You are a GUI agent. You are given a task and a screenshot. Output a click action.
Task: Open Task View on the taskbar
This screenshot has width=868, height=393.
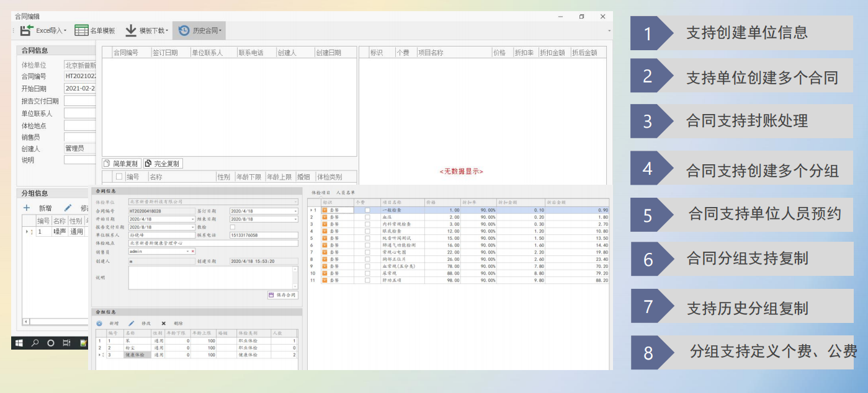coord(66,343)
